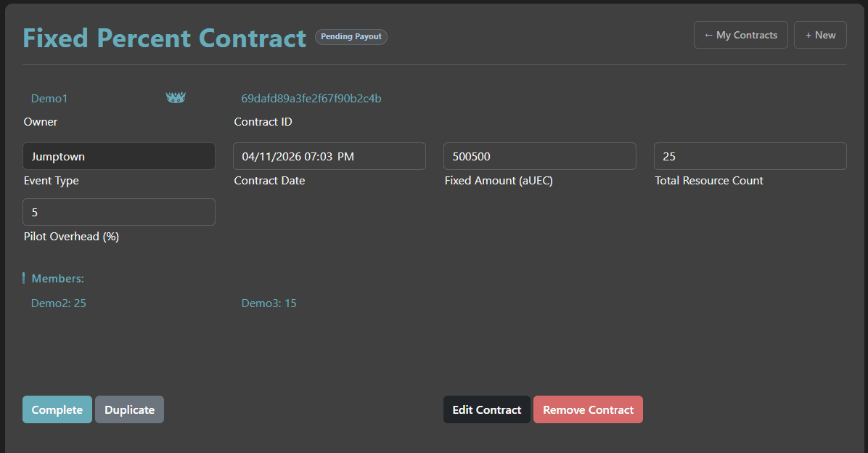The width and height of the screenshot is (868, 453).
Task: Select the Pilot Overhead (%) field
Action: tap(118, 212)
